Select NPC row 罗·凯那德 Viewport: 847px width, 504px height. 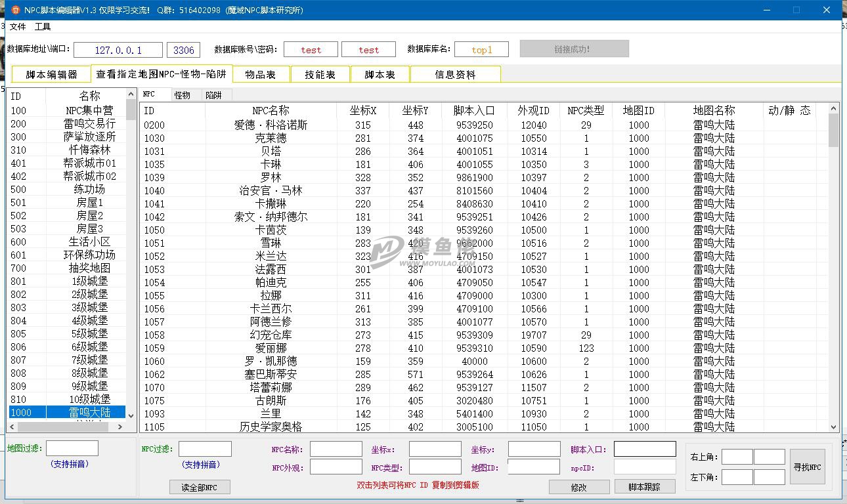(485, 361)
